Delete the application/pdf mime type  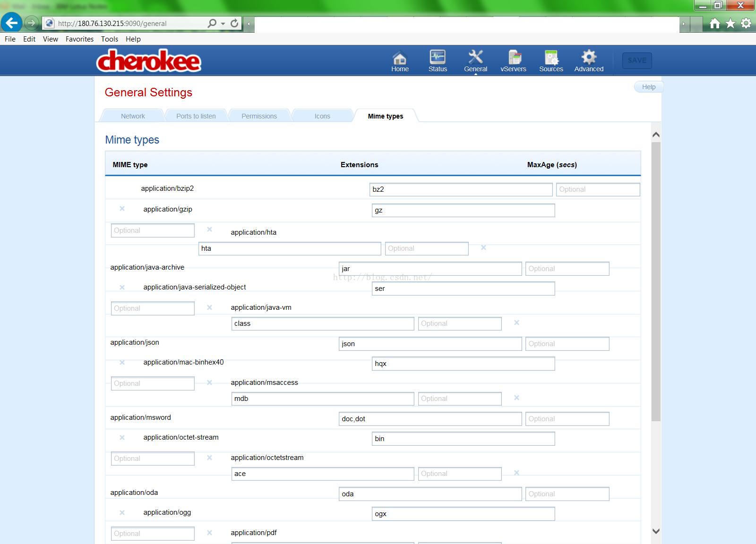209,533
